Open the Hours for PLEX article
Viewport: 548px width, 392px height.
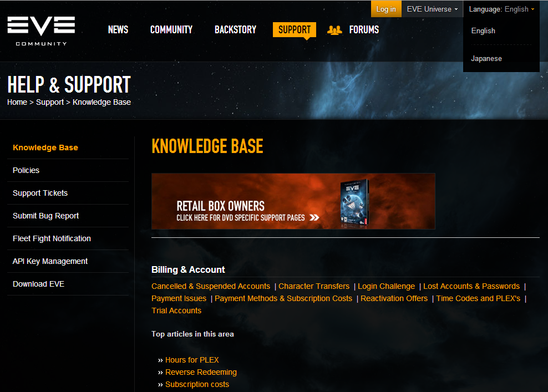coord(192,360)
